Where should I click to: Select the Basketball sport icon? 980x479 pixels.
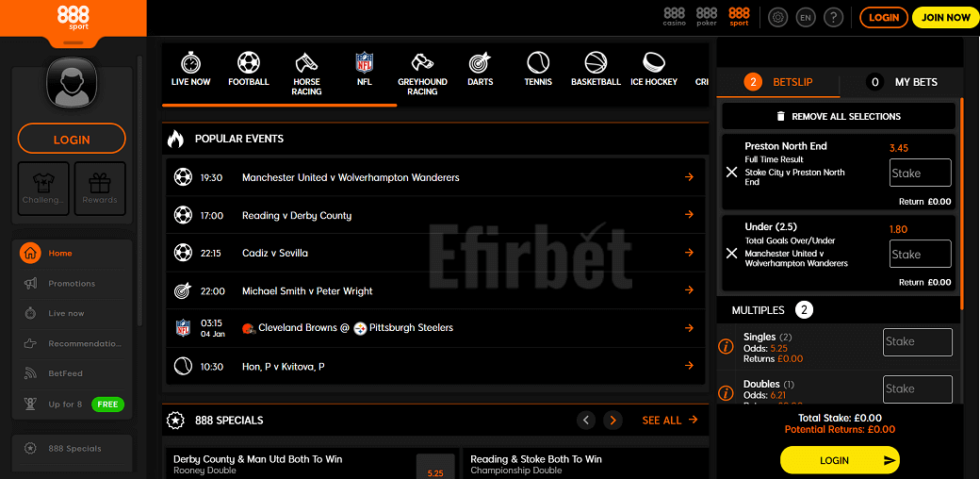click(596, 63)
